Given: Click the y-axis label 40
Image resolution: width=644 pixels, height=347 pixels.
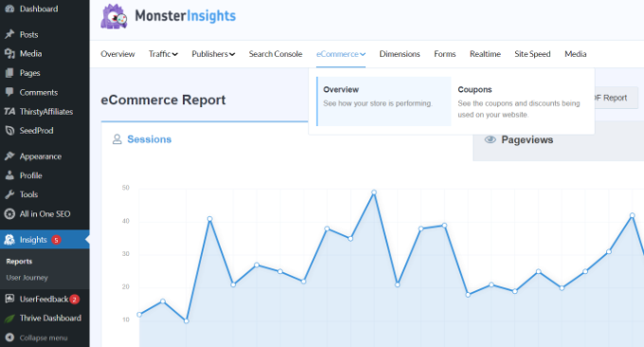Looking at the screenshot, I should coord(126,221).
